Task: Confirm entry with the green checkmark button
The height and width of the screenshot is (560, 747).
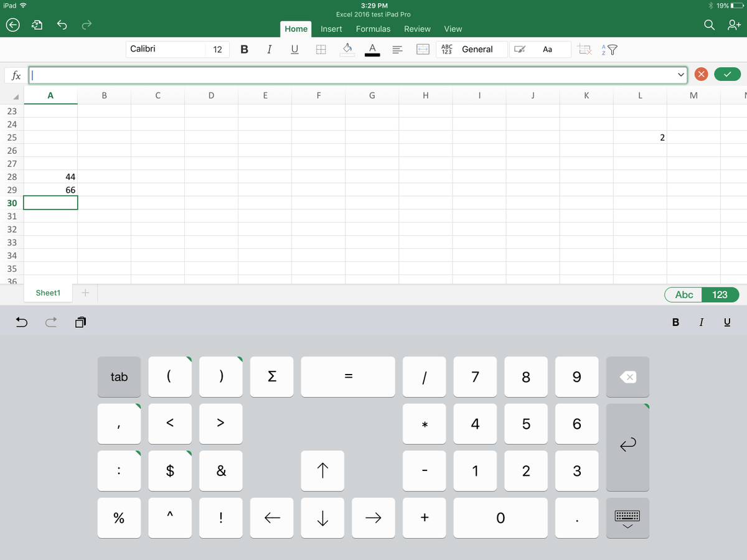Action: [726, 73]
